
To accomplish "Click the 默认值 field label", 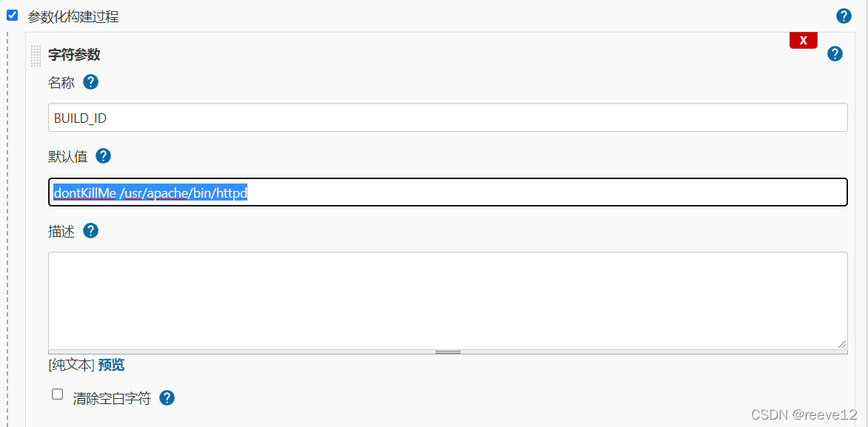I will [68, 157].
